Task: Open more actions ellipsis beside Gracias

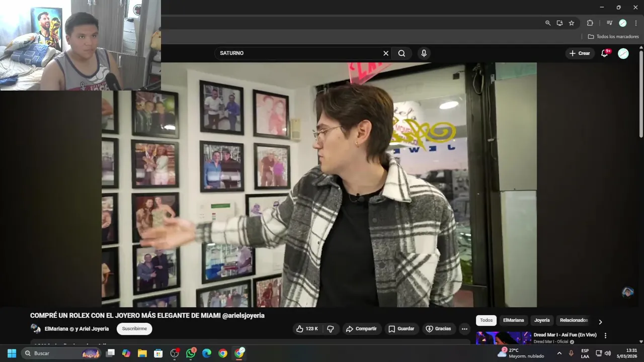Action: coord(464,329)
